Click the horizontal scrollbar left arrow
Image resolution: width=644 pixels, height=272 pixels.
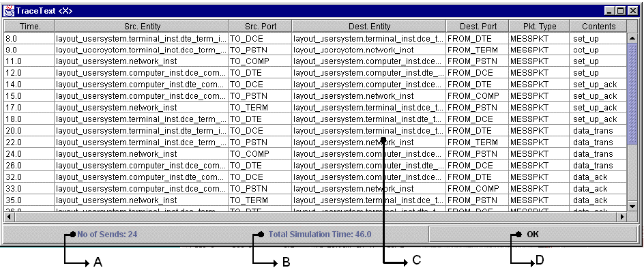9,216
